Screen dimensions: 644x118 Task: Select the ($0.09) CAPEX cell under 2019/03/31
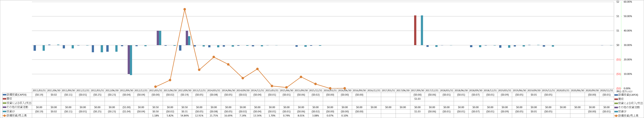[x=505, y=95]
